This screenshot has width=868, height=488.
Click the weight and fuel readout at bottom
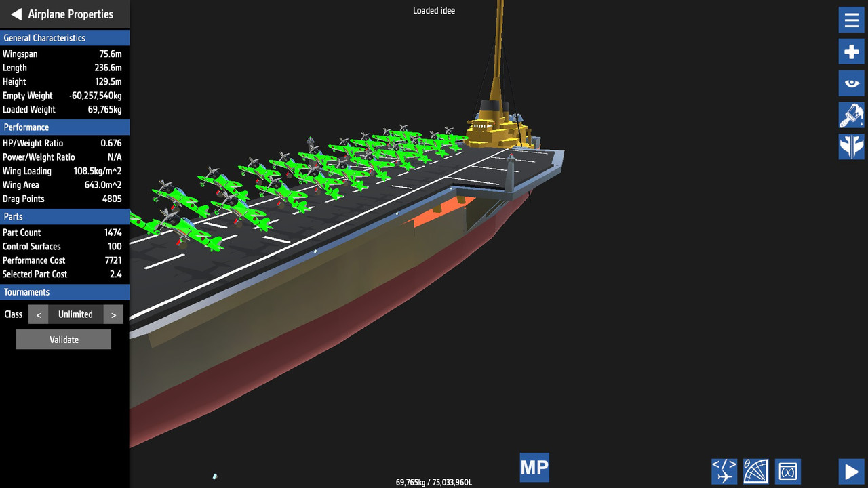click(x=434, y=482)
